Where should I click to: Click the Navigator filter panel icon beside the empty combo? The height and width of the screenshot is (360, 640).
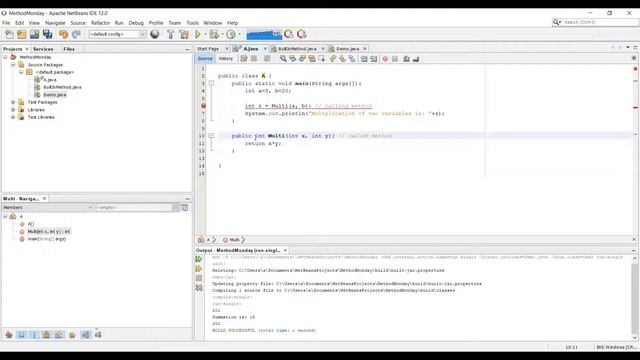(x=184, y=207)
